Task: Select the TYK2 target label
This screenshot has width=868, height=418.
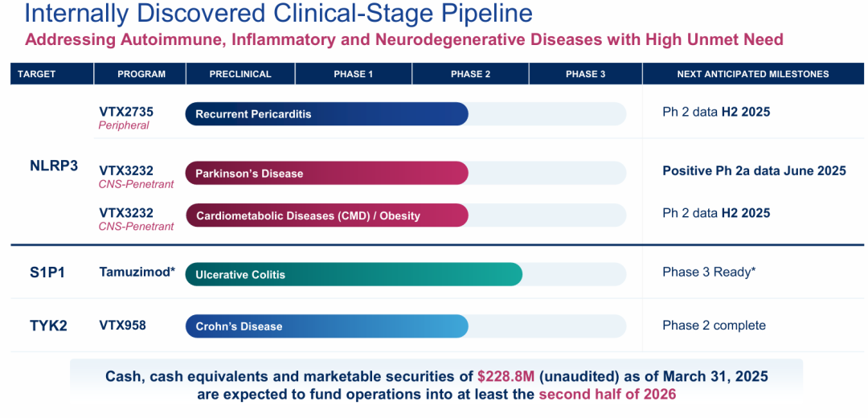Action: [48, 326]
